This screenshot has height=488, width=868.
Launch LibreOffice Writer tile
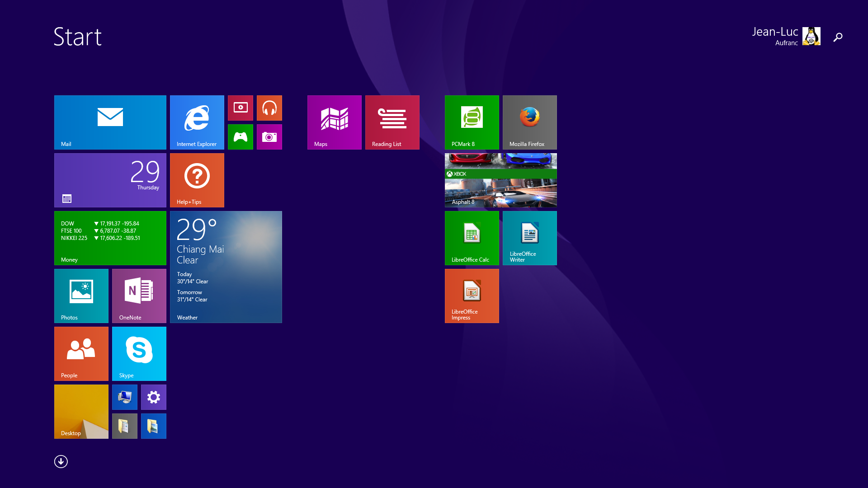click(x=530, y=238)
